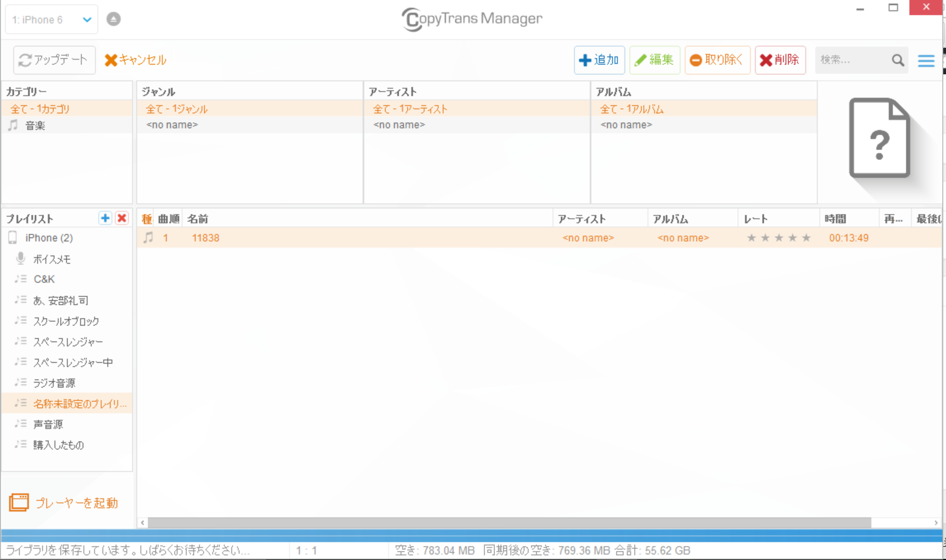Delete playlist with red X icon
Screen dimensions: 946x560
pos(122,218)
